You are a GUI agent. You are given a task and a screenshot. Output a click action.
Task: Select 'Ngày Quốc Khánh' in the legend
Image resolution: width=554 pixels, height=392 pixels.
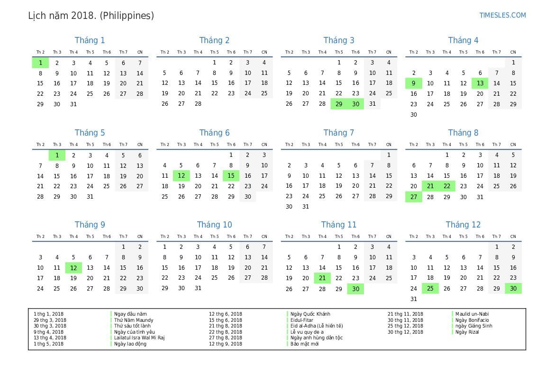click(310, 314)
